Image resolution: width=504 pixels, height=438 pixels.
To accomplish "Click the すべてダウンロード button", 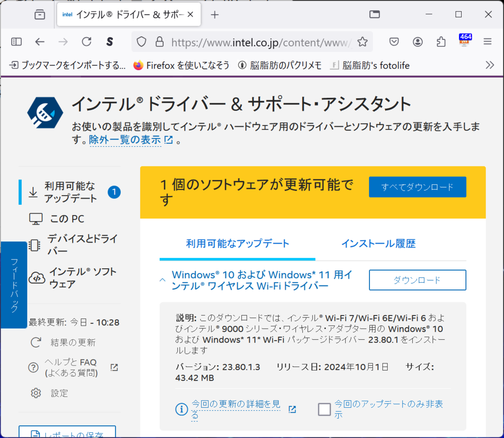I will 417,186.
